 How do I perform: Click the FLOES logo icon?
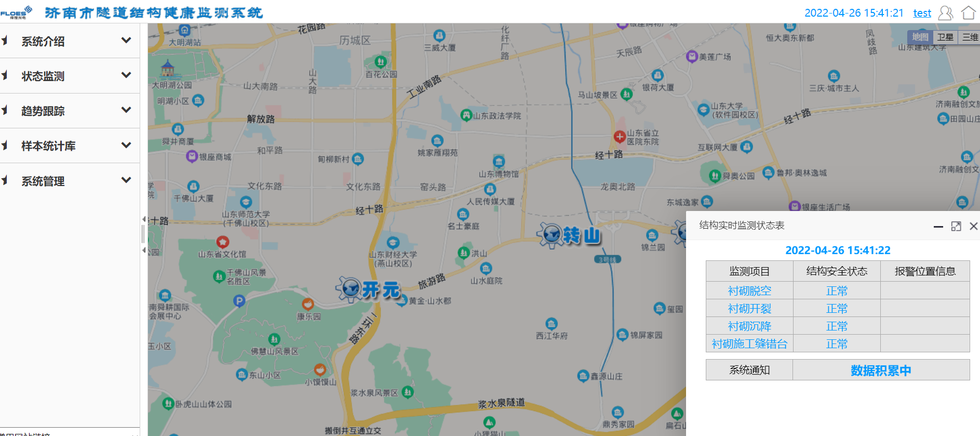click(x=16, y=12)
